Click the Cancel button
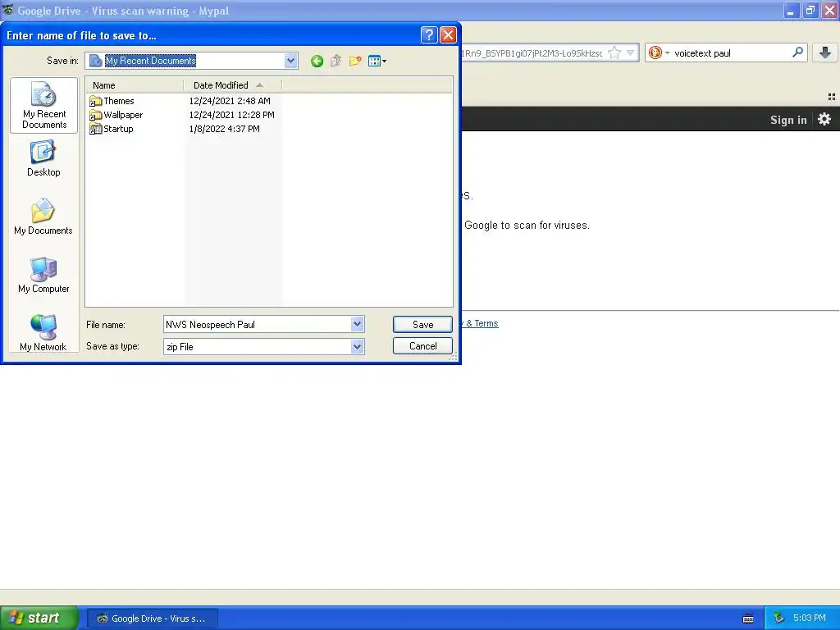 tap(422, 345)
